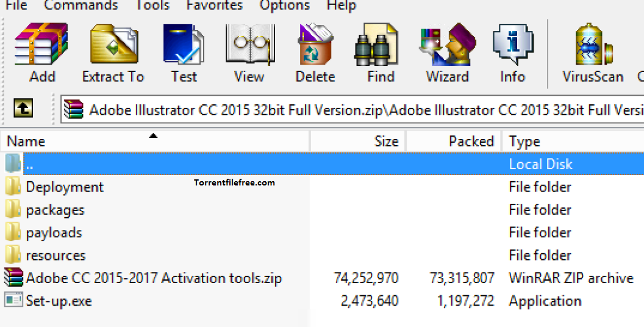Open the Options menu
The image size is (644, 327).
[x=285, y=5]
